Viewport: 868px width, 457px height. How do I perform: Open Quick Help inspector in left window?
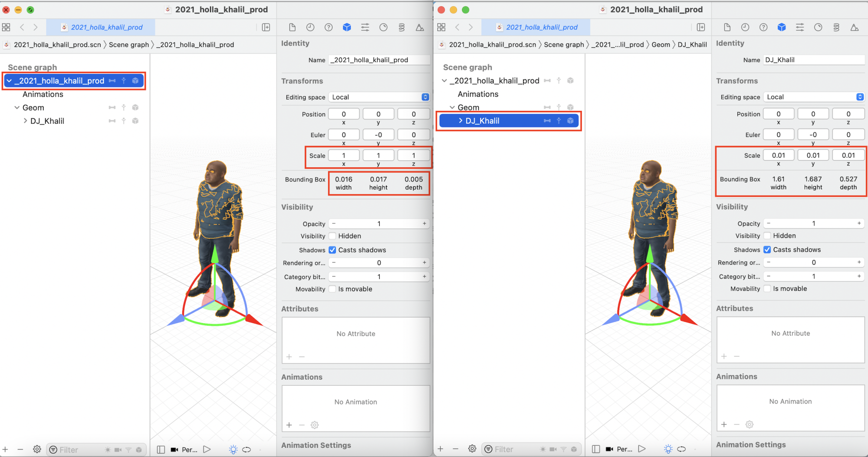click(x=329, y=27)
